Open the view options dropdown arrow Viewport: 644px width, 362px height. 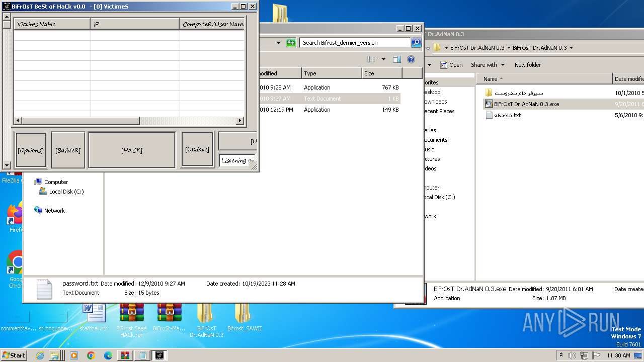click(383, 59)
